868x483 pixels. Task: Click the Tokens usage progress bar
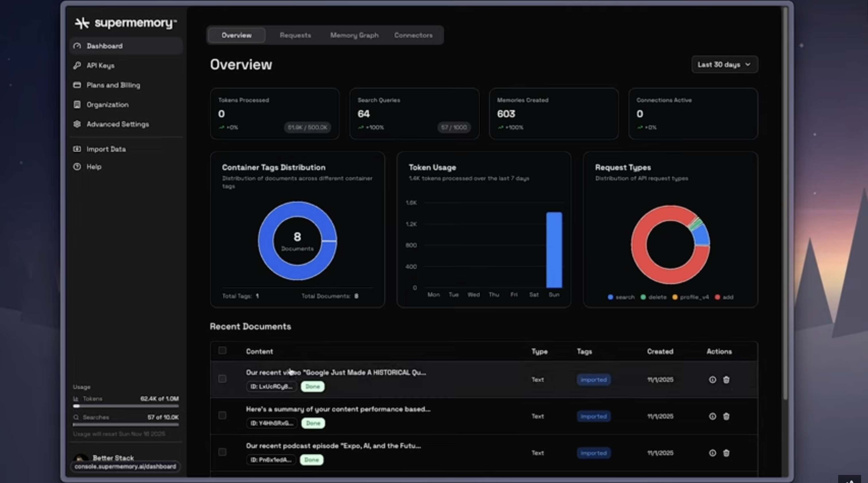click(125, 406)
